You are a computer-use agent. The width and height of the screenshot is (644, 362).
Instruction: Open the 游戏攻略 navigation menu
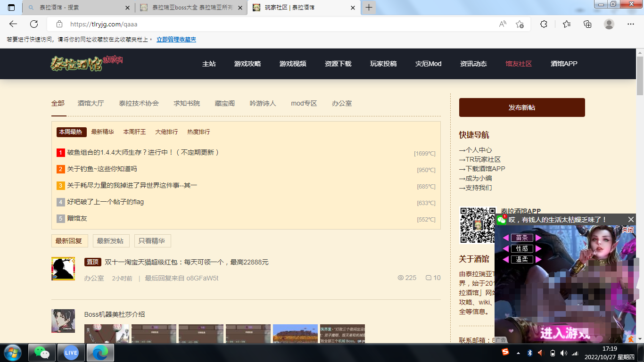pyautogui.click(x=248, y=64)
